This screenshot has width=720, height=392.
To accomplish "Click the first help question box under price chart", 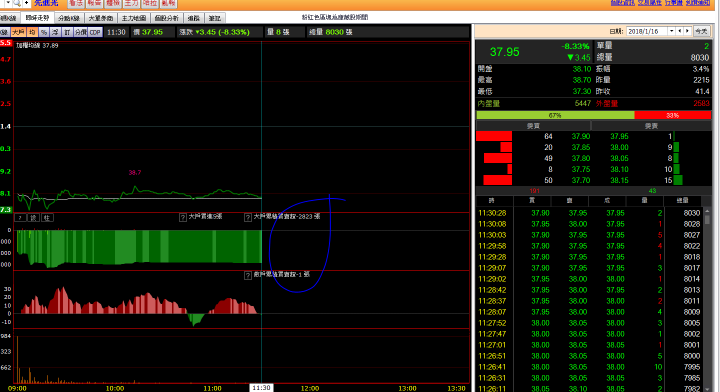I will [x=21, y=218].
